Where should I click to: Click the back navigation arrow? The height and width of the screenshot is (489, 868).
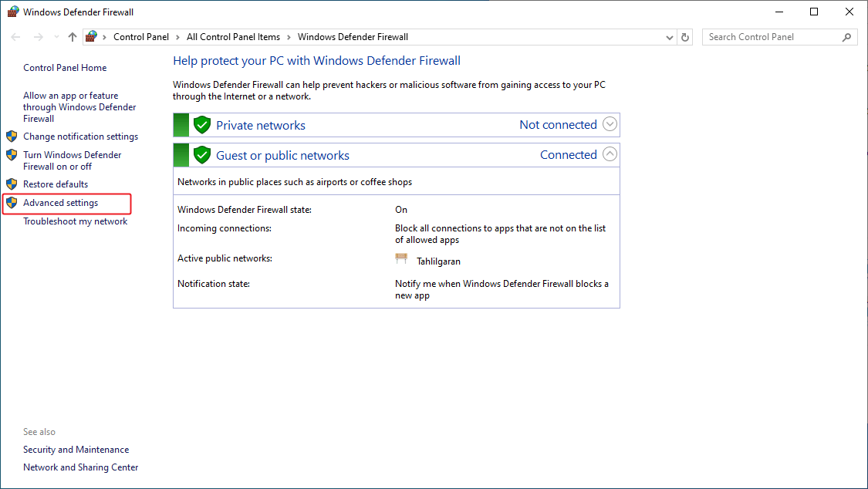15,36
